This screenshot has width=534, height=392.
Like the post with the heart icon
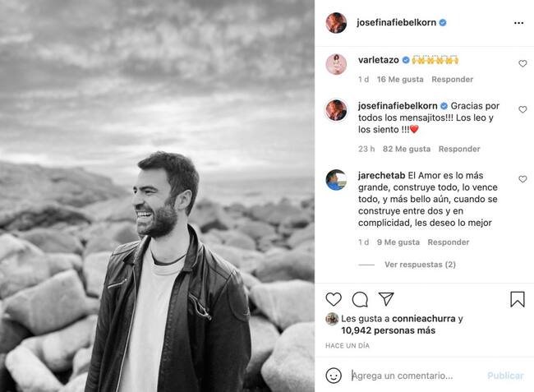point(334,299)
